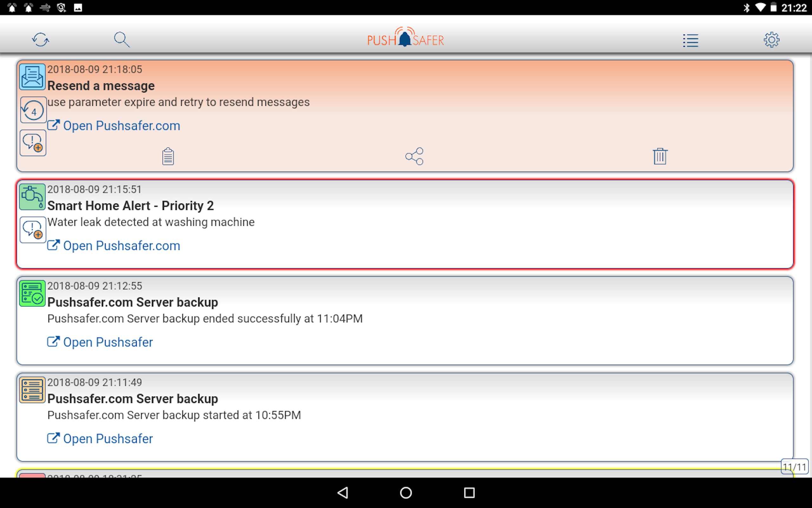Open Pushsafer.com link in Resend a message
This screenshot has width=812, height=508.
(x=114, y=126)
